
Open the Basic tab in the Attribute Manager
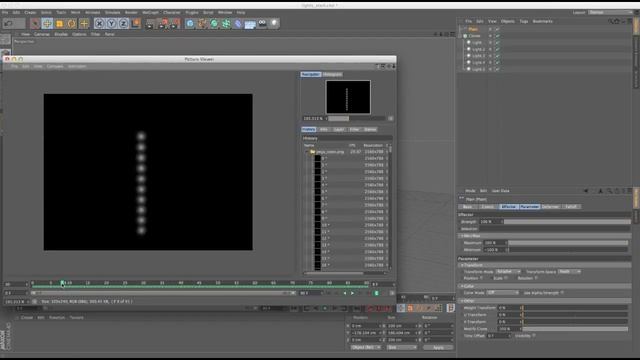pos(468,207)
